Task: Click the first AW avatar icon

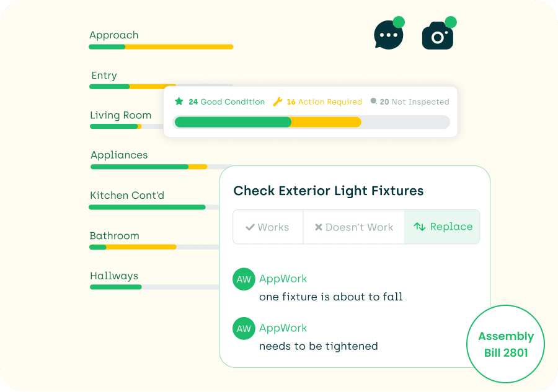Action: pos(244,279)
